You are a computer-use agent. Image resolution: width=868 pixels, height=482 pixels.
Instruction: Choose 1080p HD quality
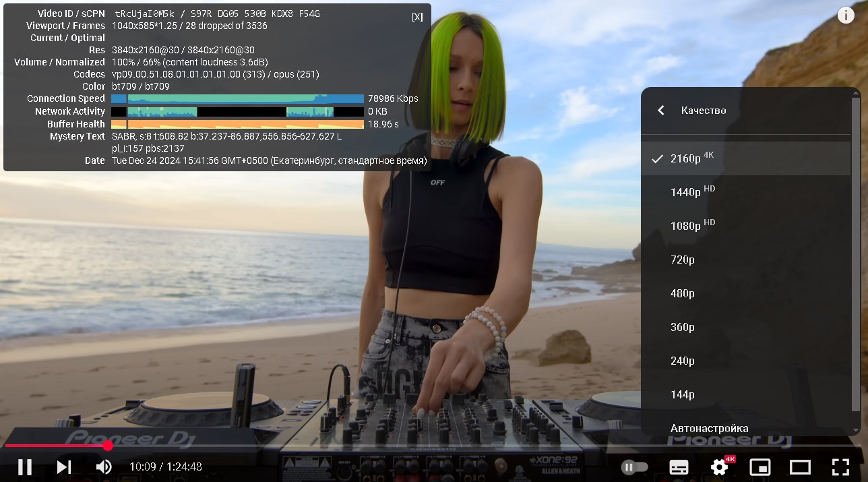coord(745,226)
